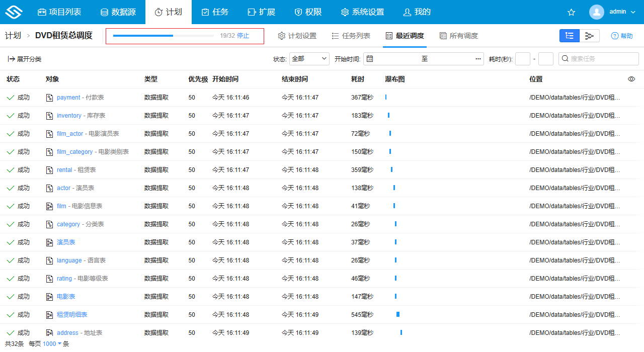This screenshot has height=352, width=644.
Task: Open the 状态 status dropdown
Action: point(309,59)
